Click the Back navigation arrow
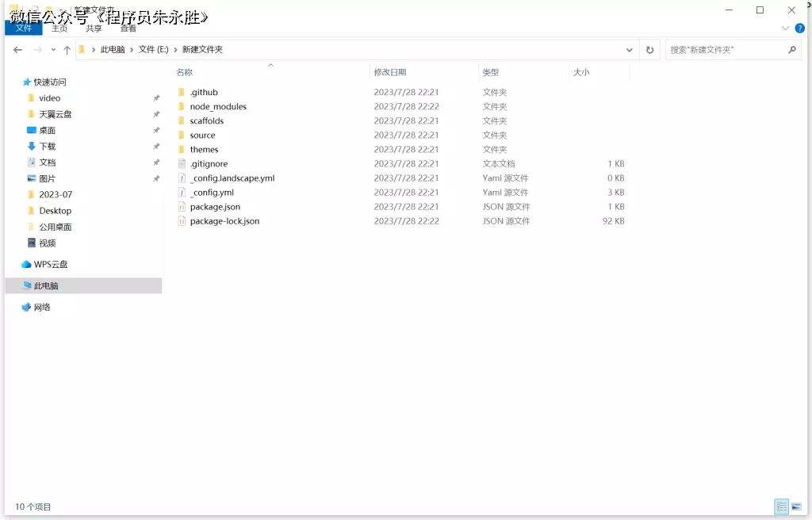The image size is (812, 520). [x=18, y=49]
